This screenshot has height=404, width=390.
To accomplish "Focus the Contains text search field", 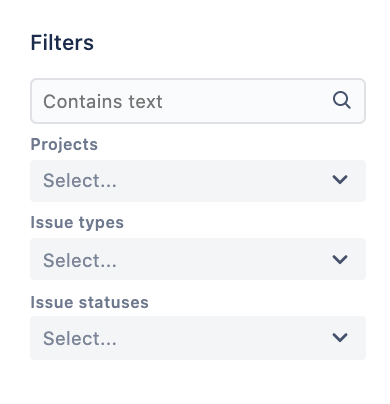I will (x=198, y=101).
